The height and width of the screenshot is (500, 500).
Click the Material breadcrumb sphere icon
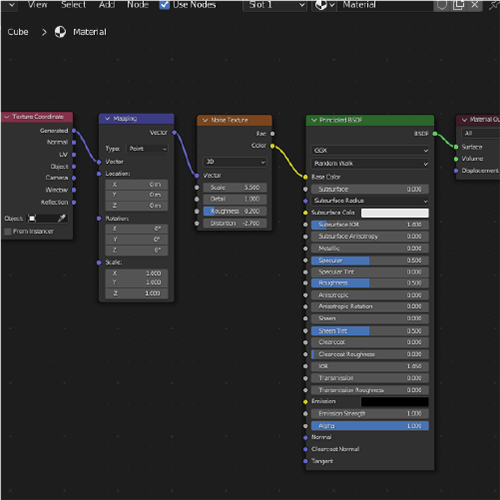click(60, 32)
